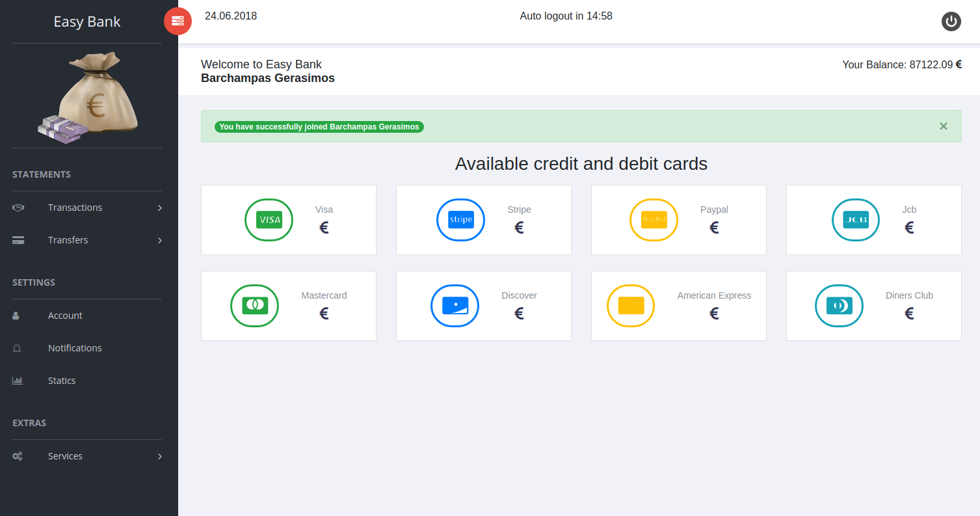The height and width of the screenshot is (516, 980).
Task: Click the Diners Club card label
Action: click(909, 295)
